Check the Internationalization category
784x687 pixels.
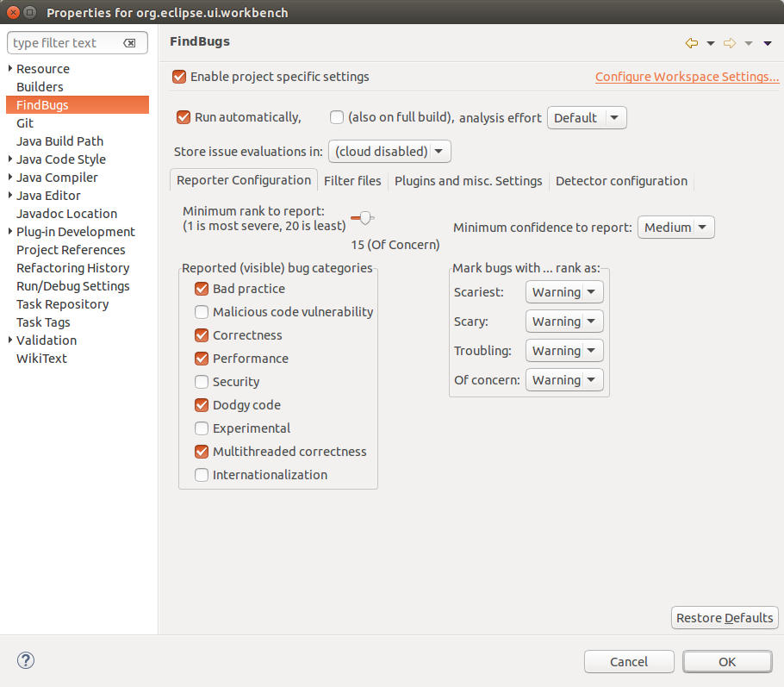[202, 475]
